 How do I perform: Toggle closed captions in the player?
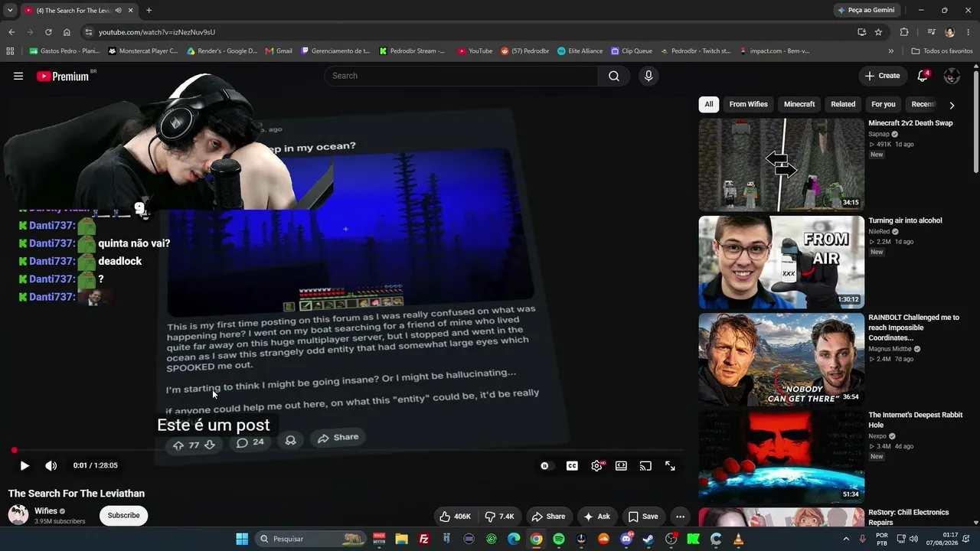(572, 465)
